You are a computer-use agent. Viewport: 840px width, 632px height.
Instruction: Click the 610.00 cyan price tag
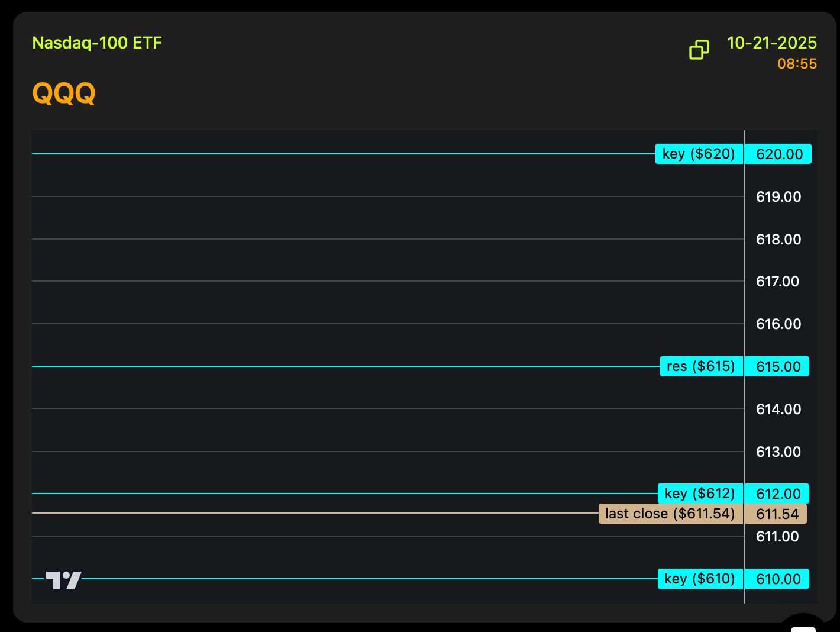click(777, 579)
